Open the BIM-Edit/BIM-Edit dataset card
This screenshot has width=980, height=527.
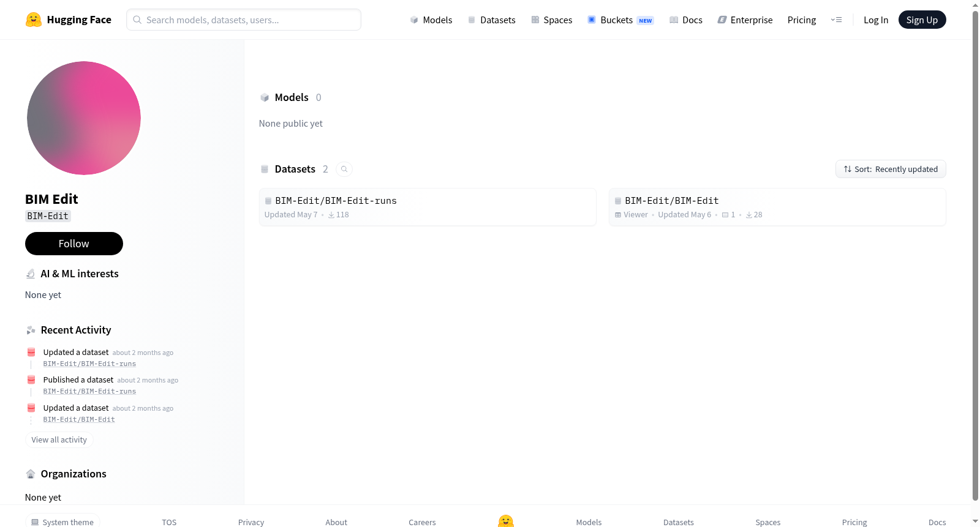[x=777, y=207]
